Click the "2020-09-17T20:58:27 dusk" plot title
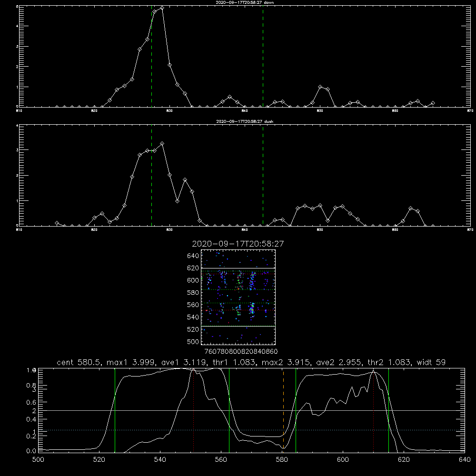The width and height of the screenshot is (476, 476). [x=245, y=121]
